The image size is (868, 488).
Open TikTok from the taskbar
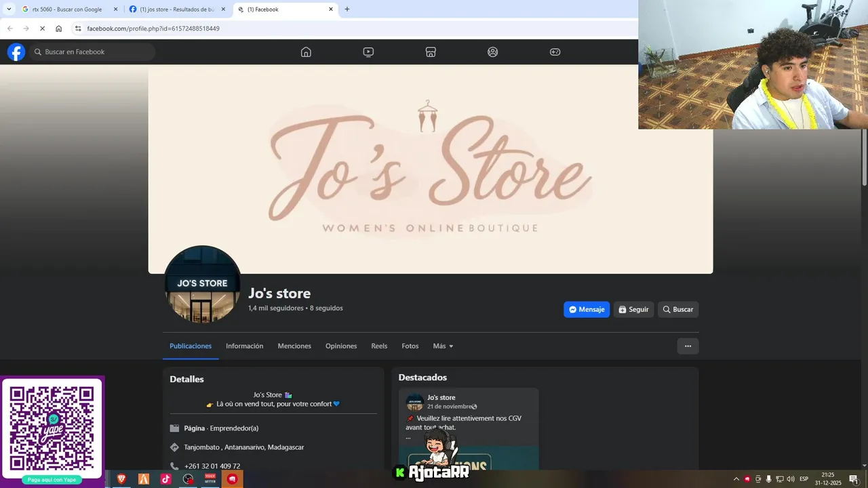pos(165,479)
